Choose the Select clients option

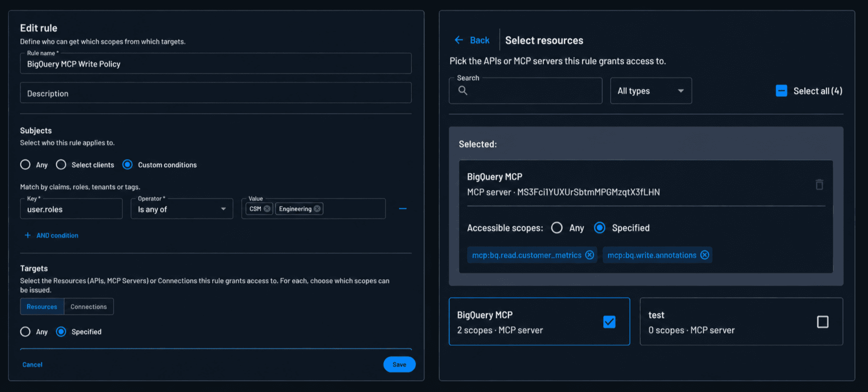(61, 165)
